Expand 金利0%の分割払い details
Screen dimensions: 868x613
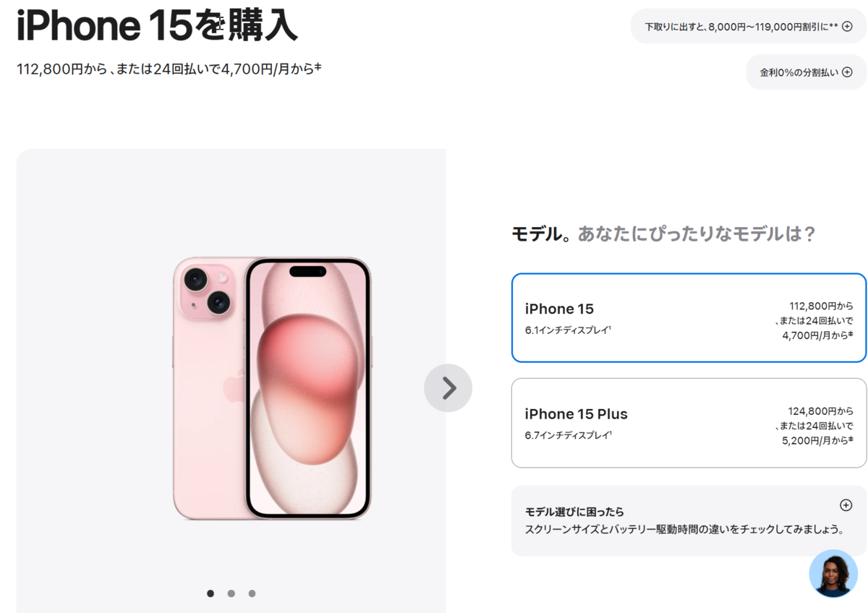(806, 72)
